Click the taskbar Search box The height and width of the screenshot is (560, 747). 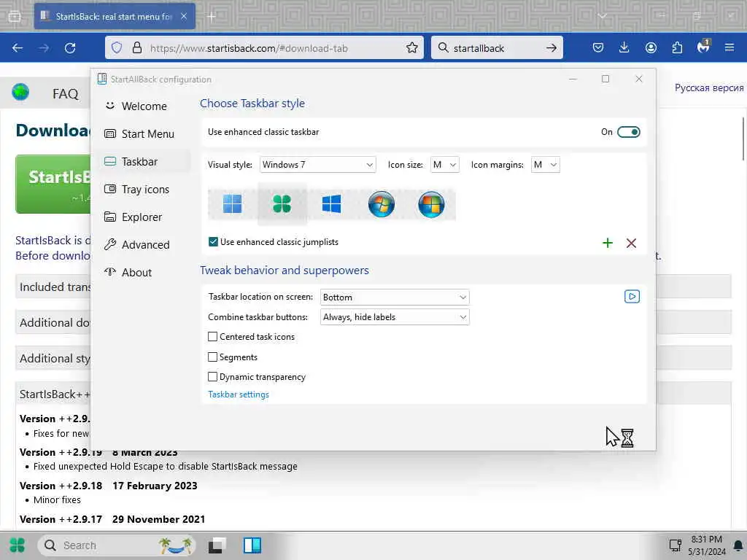tap(116, 545)
